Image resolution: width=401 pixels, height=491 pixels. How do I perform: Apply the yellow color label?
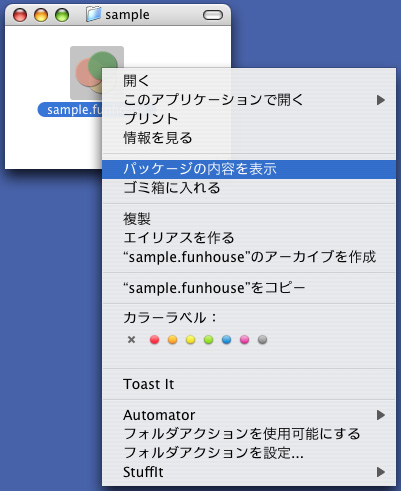[x=190, y=340]
